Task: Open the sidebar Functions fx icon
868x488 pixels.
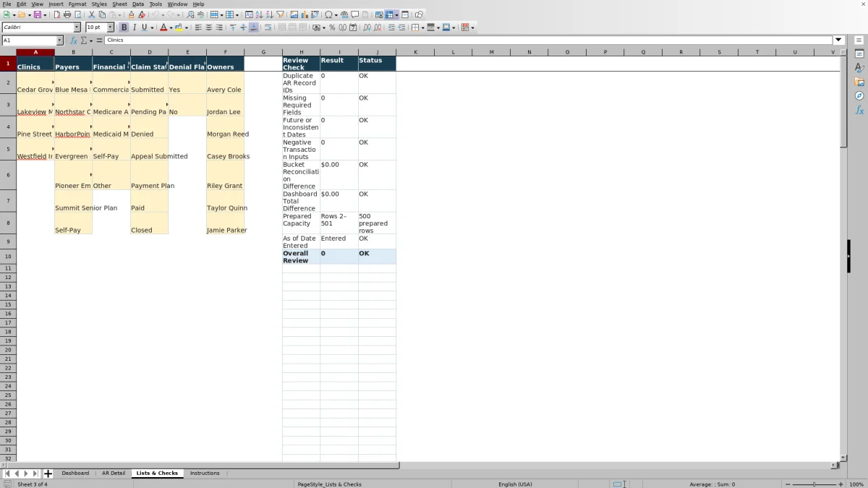Action: [x=859, y=110]
